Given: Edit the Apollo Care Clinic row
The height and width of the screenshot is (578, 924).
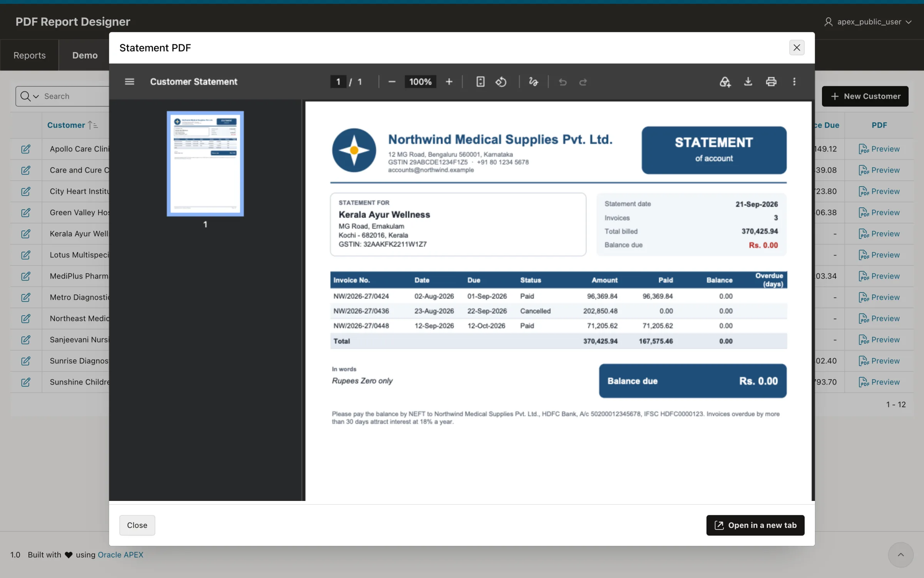Looking at the screenshot, I should point(26,149).
